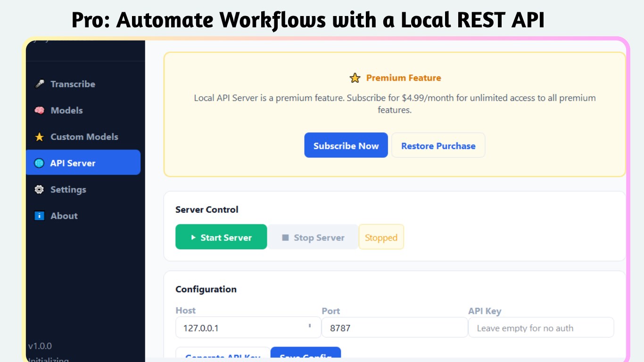Screen dimensions: 644x362
Task: Click the Stopped status badge
Action: (x=381, y=237)
